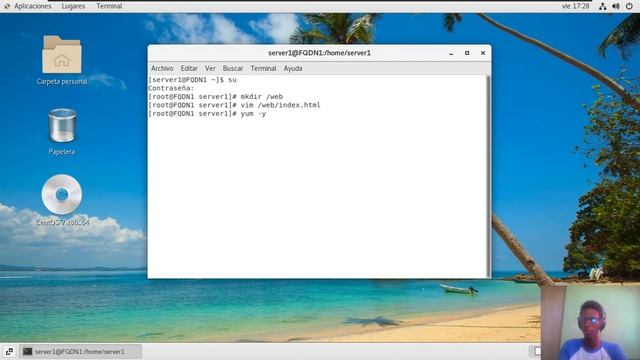Open the Editar menu

(189, 68)
